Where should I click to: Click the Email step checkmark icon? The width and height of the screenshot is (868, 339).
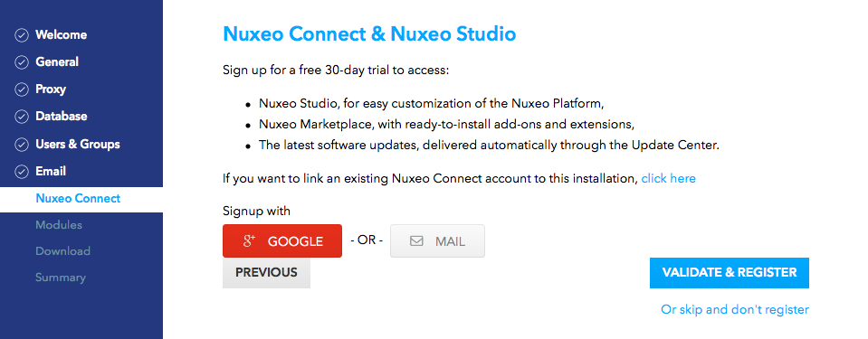(21, 172)
